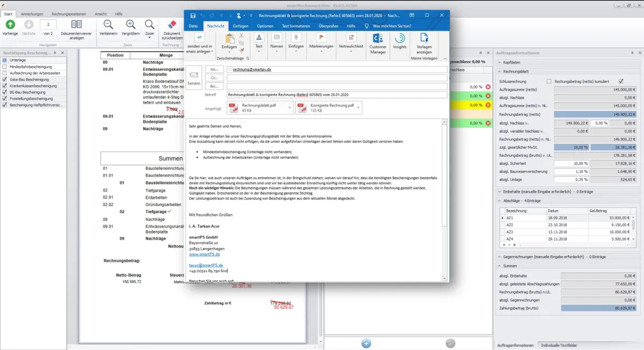Open dropdown of Rechnungsblatt.pdf attachment
Viewport: 644px width, 350px height.
coord(290,108)
